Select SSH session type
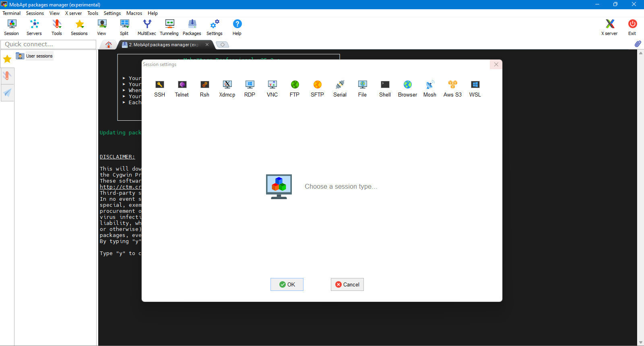644x346 pixels. point(159,89)
